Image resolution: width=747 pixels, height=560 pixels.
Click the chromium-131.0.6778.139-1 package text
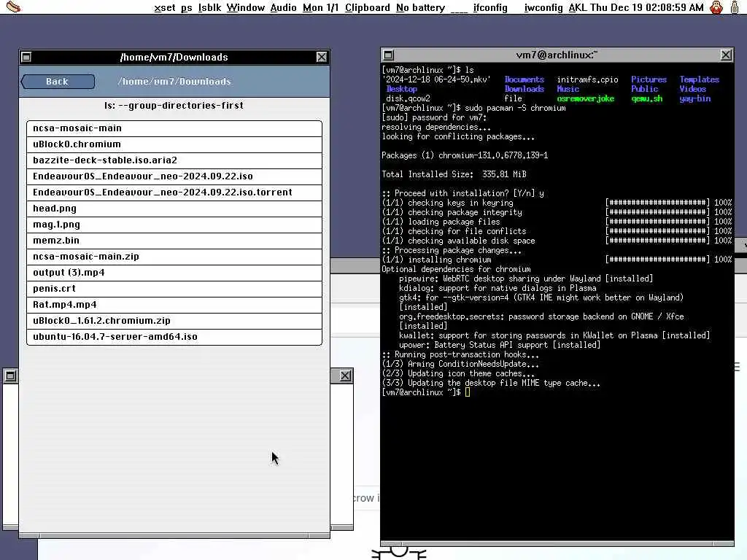[x=493, y=156]
